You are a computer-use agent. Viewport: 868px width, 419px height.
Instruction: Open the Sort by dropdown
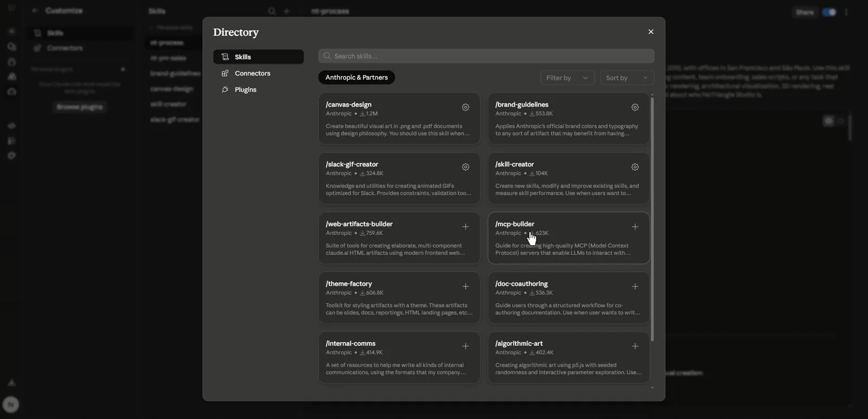[627, 78]
